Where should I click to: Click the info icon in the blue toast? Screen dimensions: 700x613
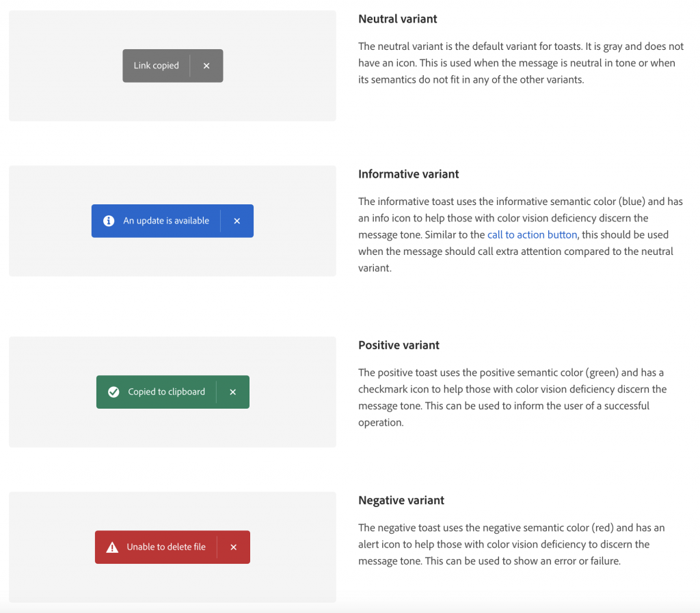(108, 221)
